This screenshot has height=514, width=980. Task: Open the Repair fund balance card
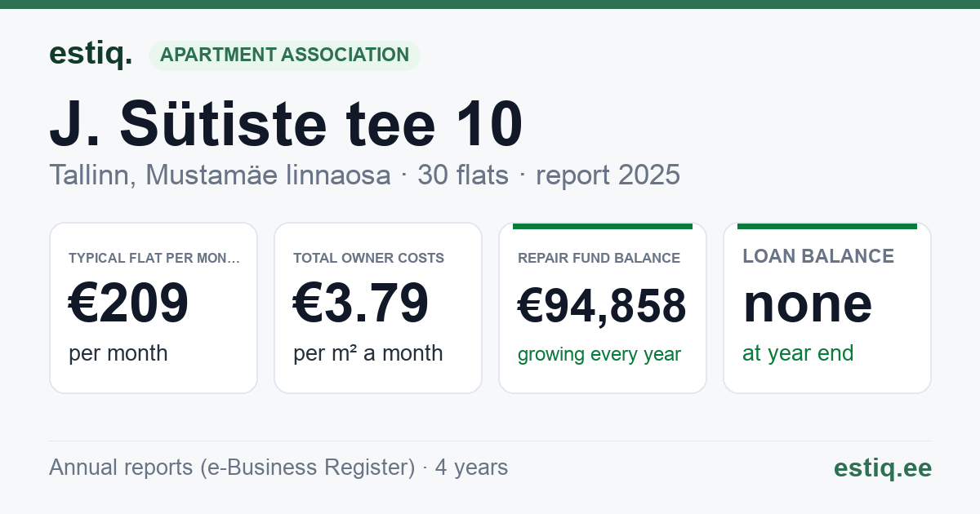tap(603, 308)
